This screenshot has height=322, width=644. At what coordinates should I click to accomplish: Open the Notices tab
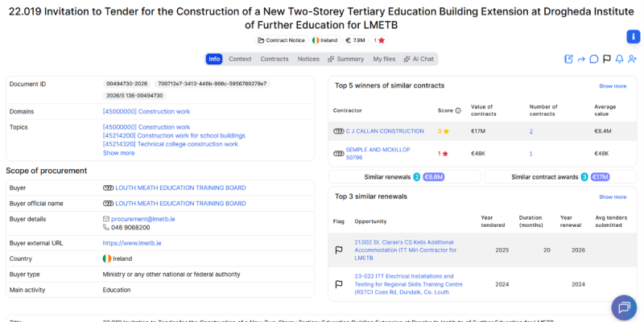tap(308, 59)
